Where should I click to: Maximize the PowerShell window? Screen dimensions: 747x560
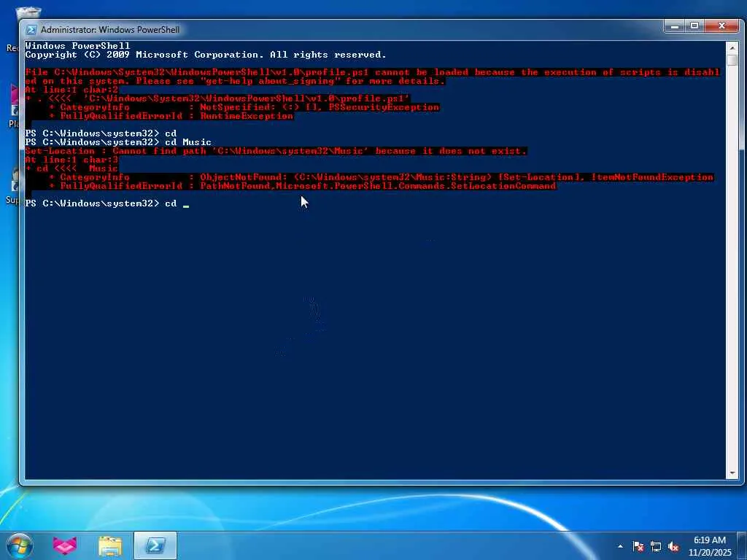tap(694, 26)
